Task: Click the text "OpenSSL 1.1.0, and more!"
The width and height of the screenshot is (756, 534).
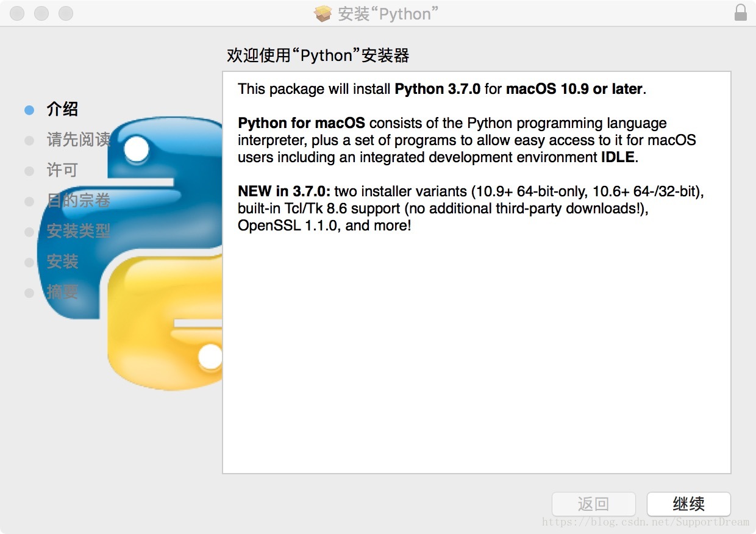Action: point(324,226)
